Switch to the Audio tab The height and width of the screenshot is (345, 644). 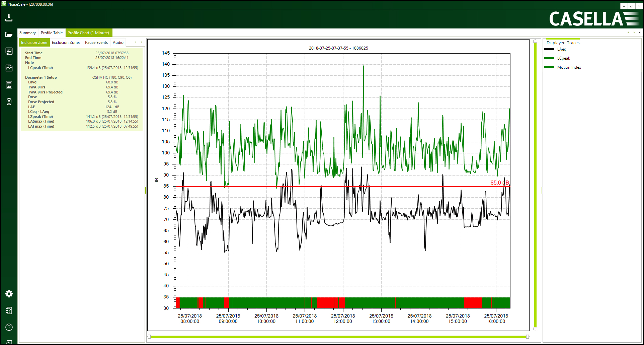click(118, 43)
